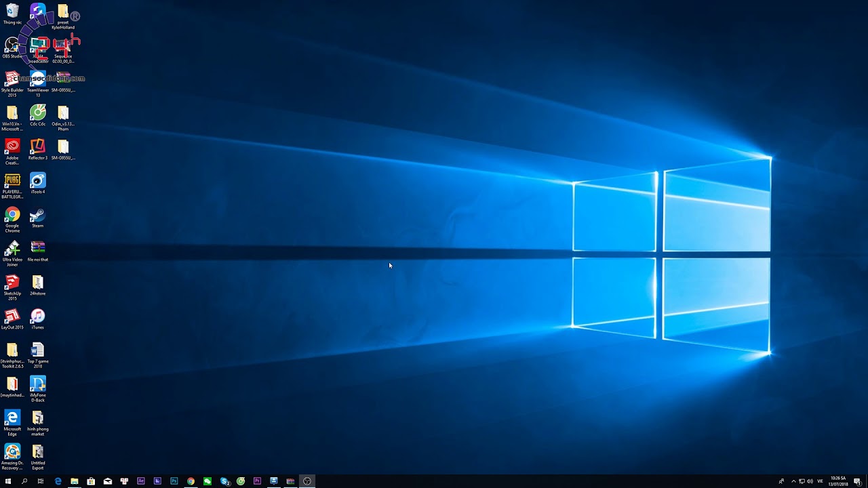Select the 24hstore desktop icon

pos(38,285)
